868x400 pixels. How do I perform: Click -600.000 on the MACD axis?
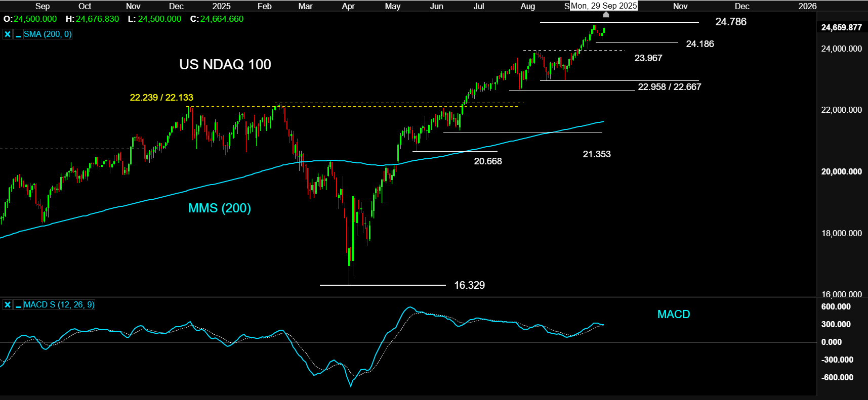tap(838, 377)
